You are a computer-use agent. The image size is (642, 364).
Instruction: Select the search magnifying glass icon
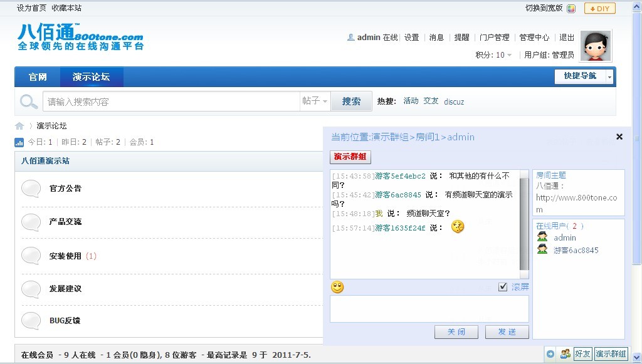pos(28,101)
